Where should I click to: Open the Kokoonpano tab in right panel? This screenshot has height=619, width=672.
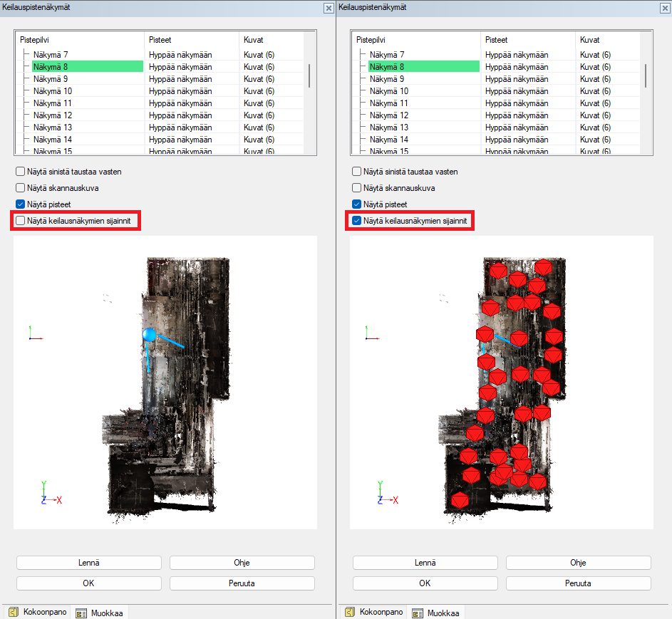(x=374, y=612)
